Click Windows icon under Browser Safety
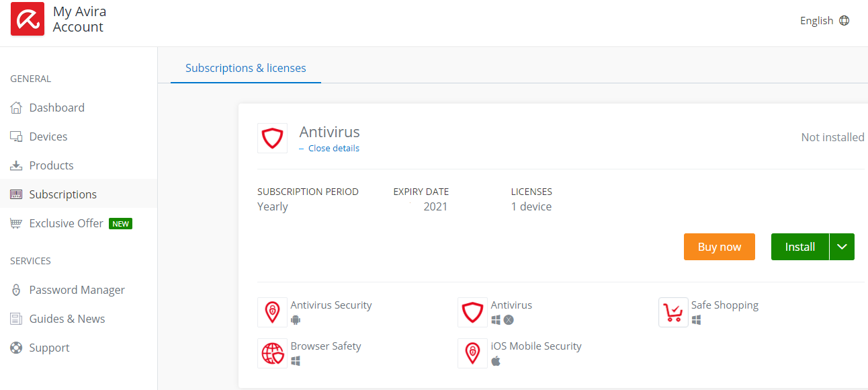Image resolution: width=868 pixels, height=390 pixels. click(296, 361)
